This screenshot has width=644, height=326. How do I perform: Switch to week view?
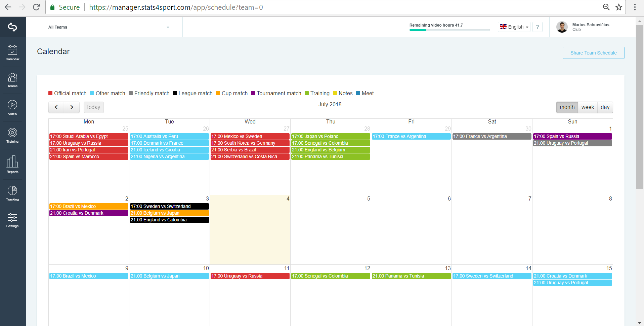pyautogui.click(x=588, y=107)
